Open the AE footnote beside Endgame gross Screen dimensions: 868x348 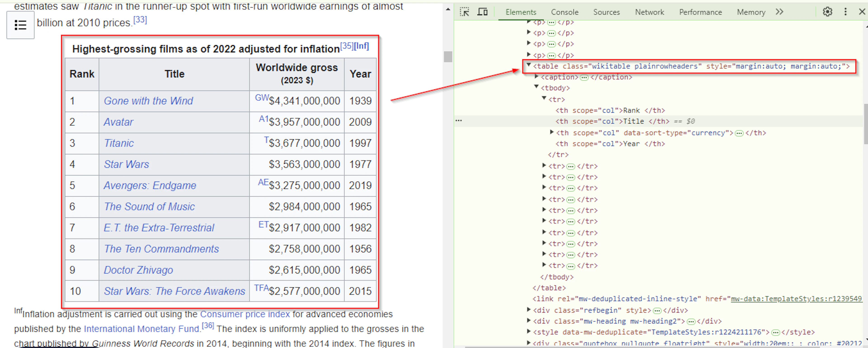(x=264, y=182)
